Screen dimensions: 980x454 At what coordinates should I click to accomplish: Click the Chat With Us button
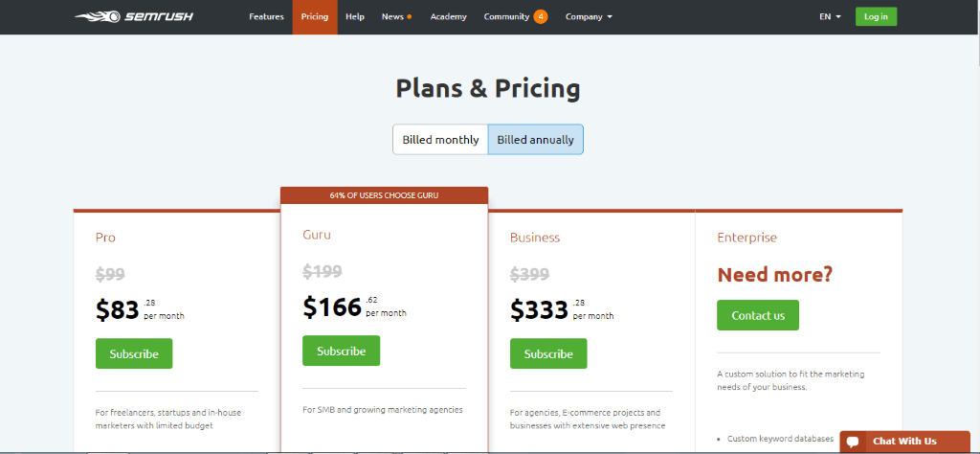[904, 442]
